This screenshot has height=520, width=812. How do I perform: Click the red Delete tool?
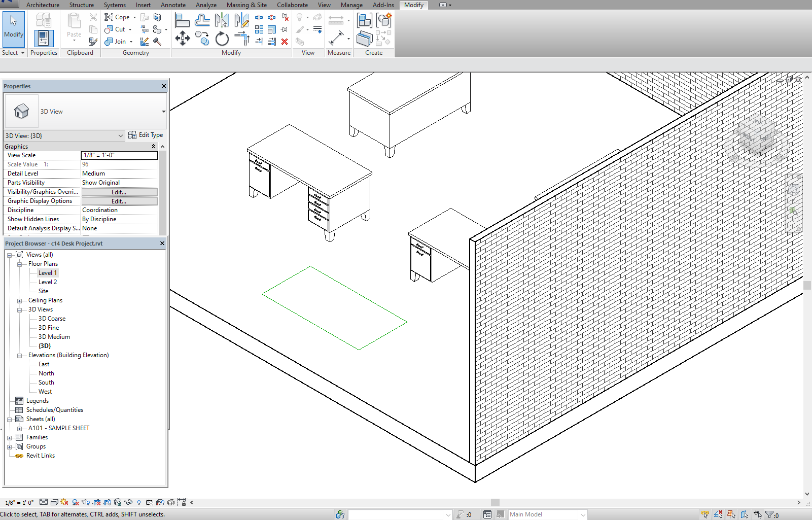point(284,42)
